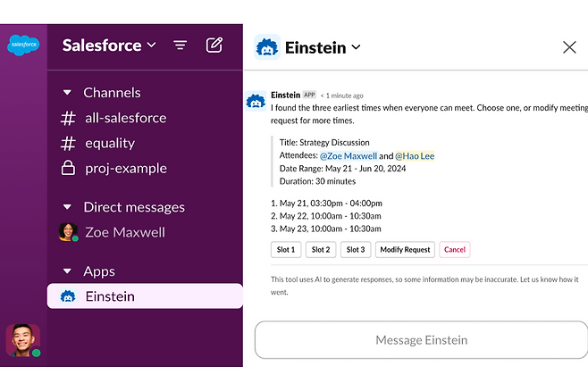The height and width of the screenshot is (391, 588).
Task: Click the Einstein app icon in the sidebar
Action: 67,296
